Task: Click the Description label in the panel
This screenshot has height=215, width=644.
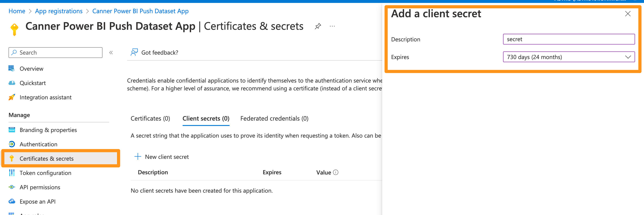Action: tap(405, 39)
